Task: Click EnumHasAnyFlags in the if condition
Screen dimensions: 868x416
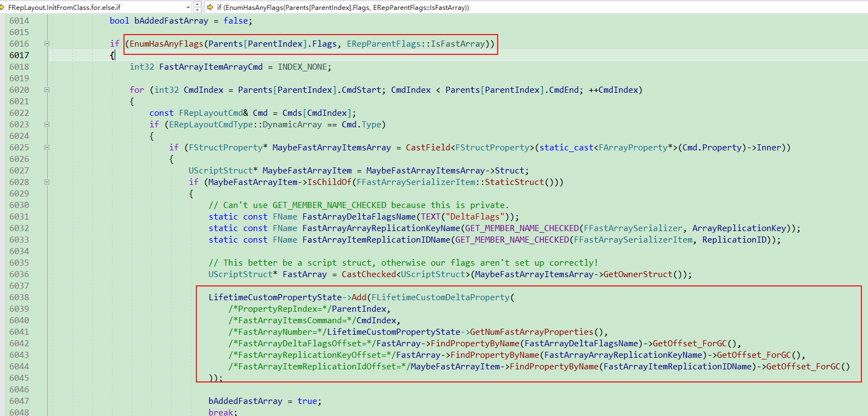Action: (x=166, y=44)
